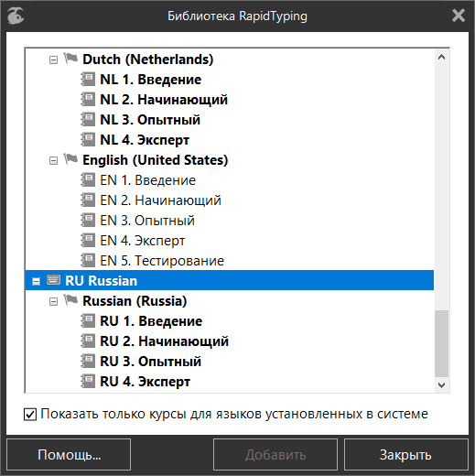Viewport: 475px width, 476px height.
Task: Click the flag icon beside English (United States)
Action: click(x=70, y=158)
